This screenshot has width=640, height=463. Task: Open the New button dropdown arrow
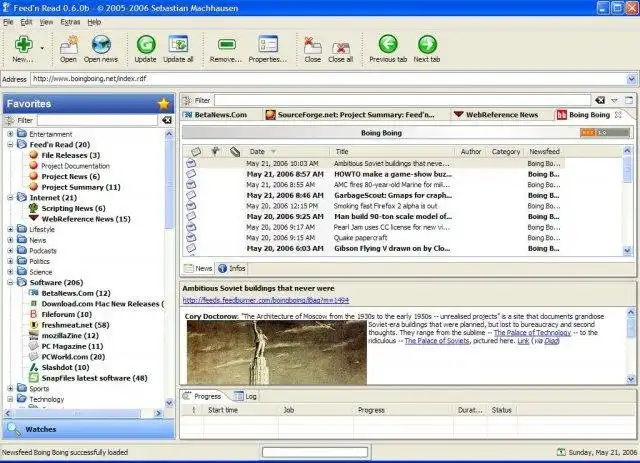coord(42,48)
